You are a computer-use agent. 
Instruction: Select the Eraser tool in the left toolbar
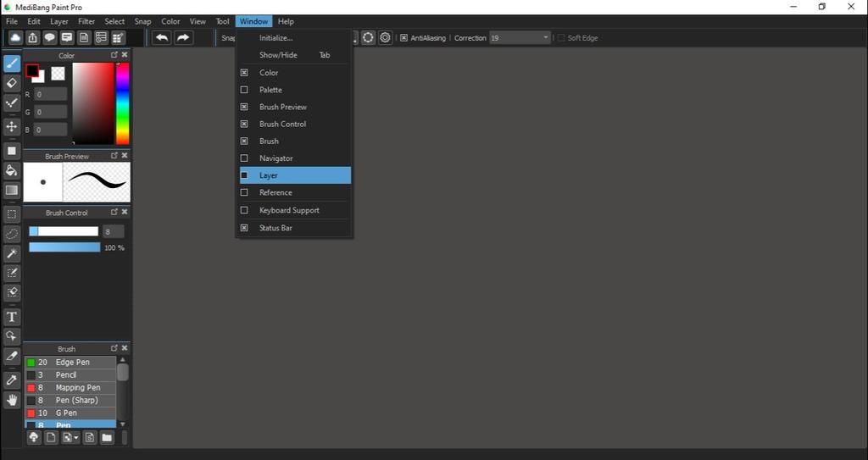[x=12, y=83]
